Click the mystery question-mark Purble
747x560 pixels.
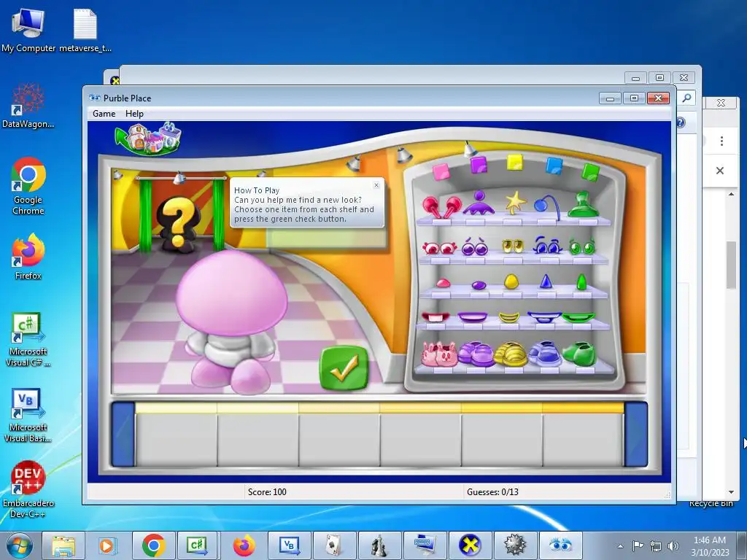pos(178,224)
